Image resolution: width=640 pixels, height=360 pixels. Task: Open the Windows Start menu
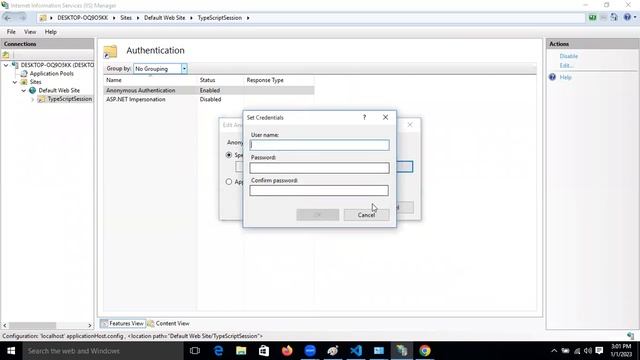11,351
